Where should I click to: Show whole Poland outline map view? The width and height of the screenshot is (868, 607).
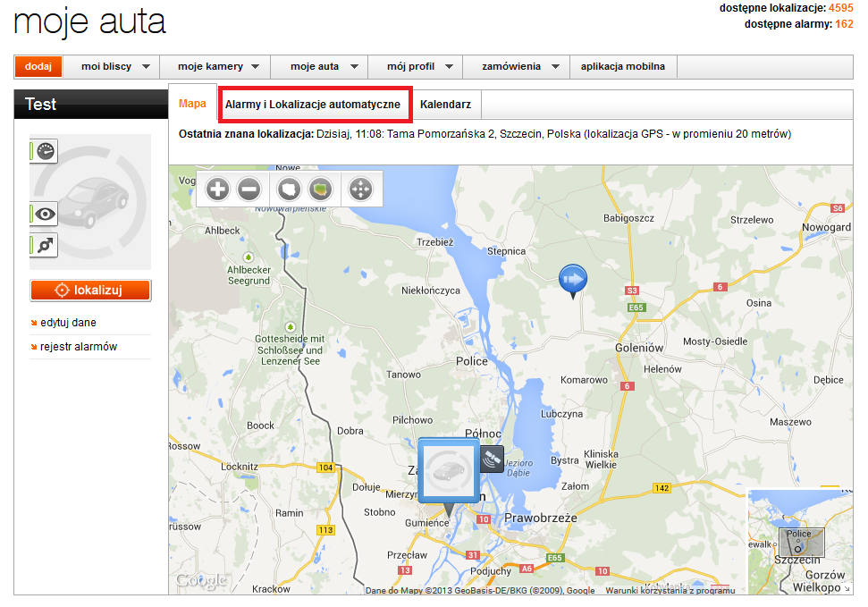click(289, 190)
